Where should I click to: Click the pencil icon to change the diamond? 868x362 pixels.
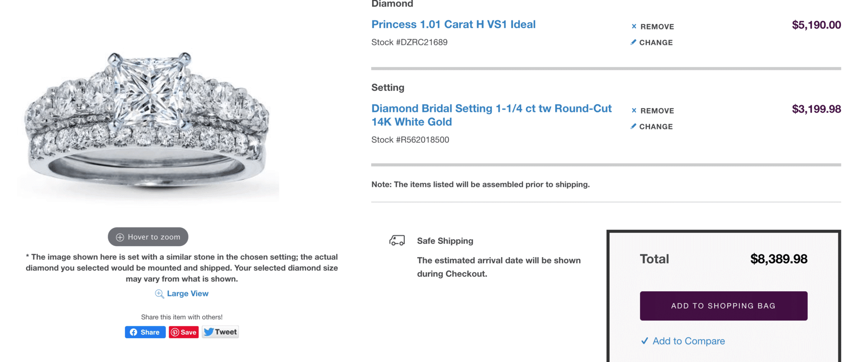click(633, 42)
